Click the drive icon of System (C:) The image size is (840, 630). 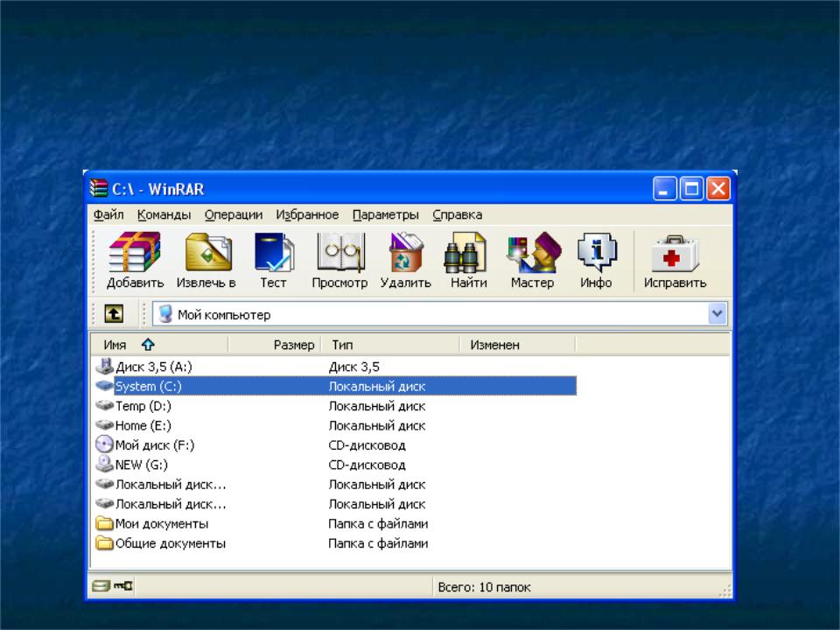(x=104, y=386)
